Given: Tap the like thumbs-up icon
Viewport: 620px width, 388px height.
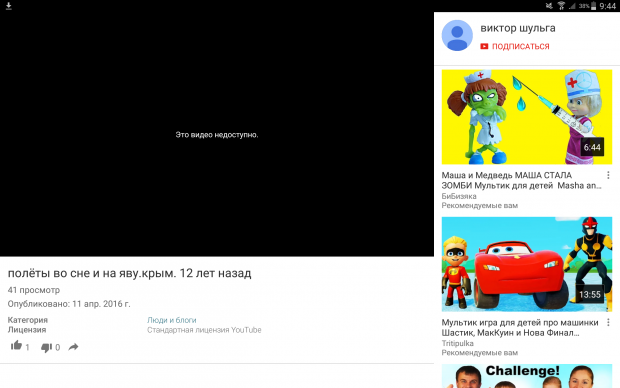Looking at the screenshot, I should 16,346.
